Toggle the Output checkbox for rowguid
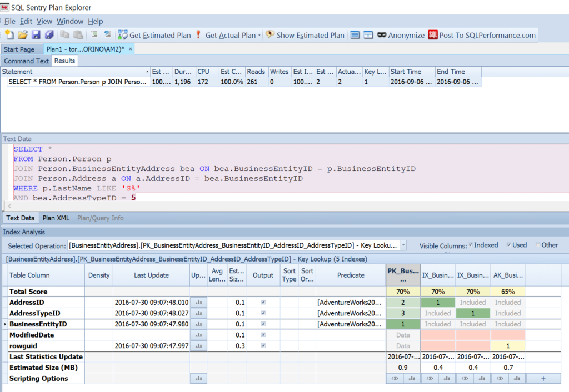Screen dimensions: 569x392 coord(263,345)
